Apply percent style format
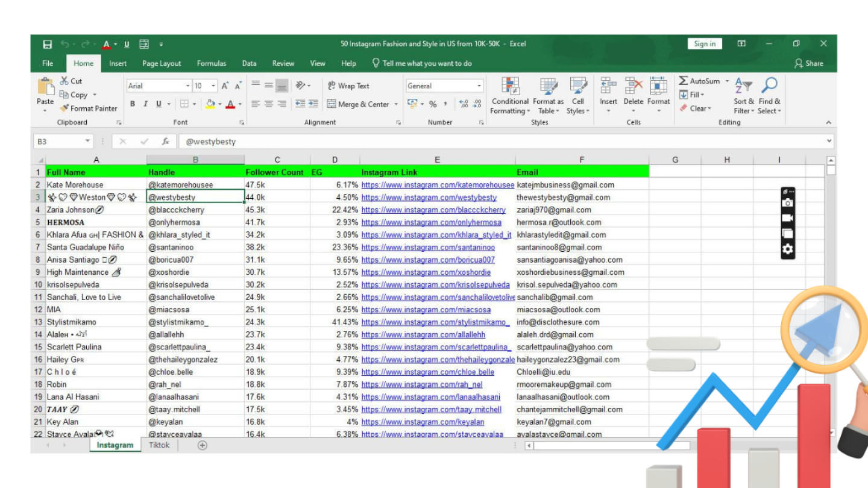The height and width of the screenshot is (488, 868). click(x=433, y=104)
